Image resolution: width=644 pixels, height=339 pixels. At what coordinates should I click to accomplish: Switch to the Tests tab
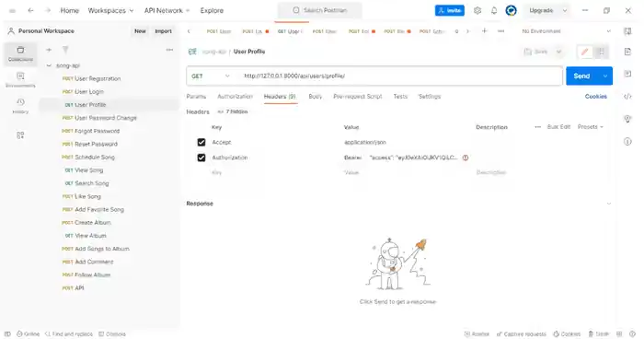click(400, 97)
